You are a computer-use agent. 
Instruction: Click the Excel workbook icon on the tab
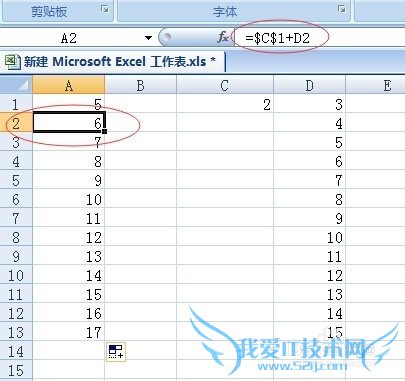click(x=13, y=62)
